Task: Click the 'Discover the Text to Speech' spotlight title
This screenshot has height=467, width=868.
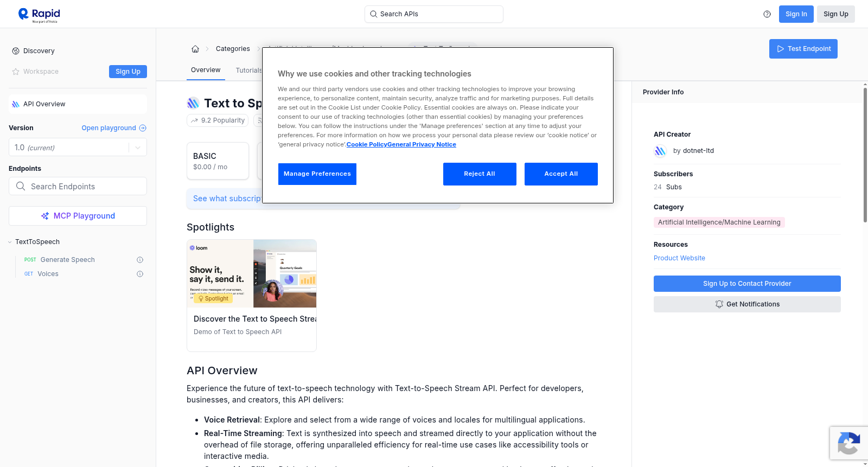Action: tap(255, 319)
